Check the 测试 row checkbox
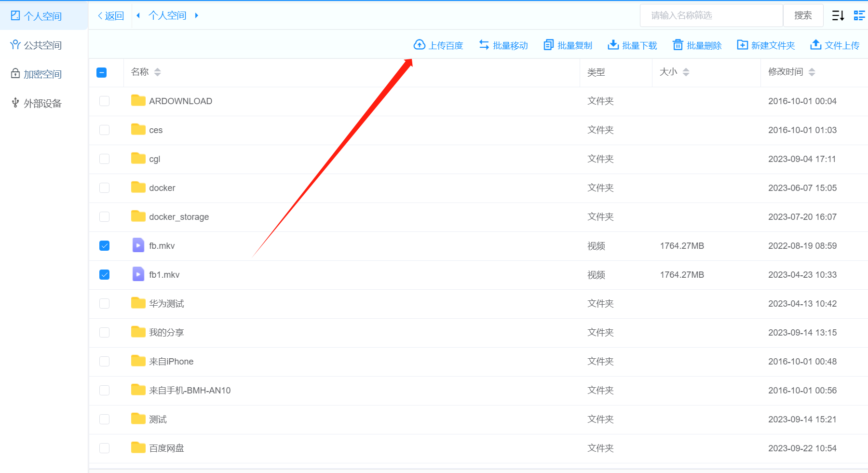 click(x=104, y=419)
